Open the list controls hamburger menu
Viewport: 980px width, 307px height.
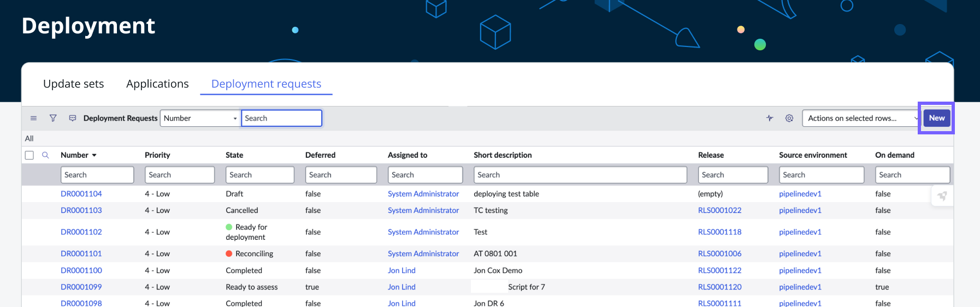(x=33, y=118)
